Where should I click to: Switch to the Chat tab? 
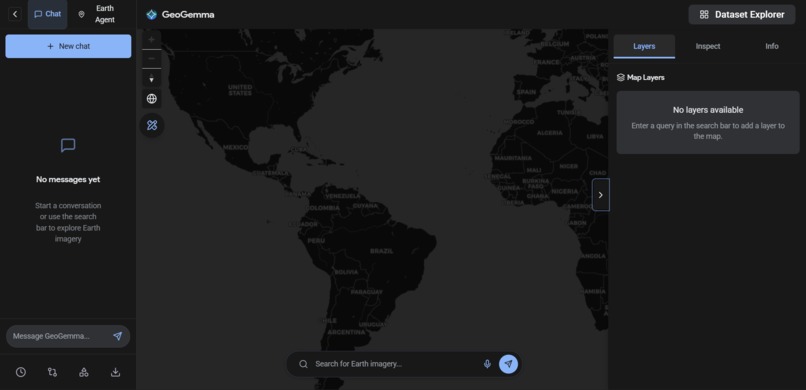[47, 14]
